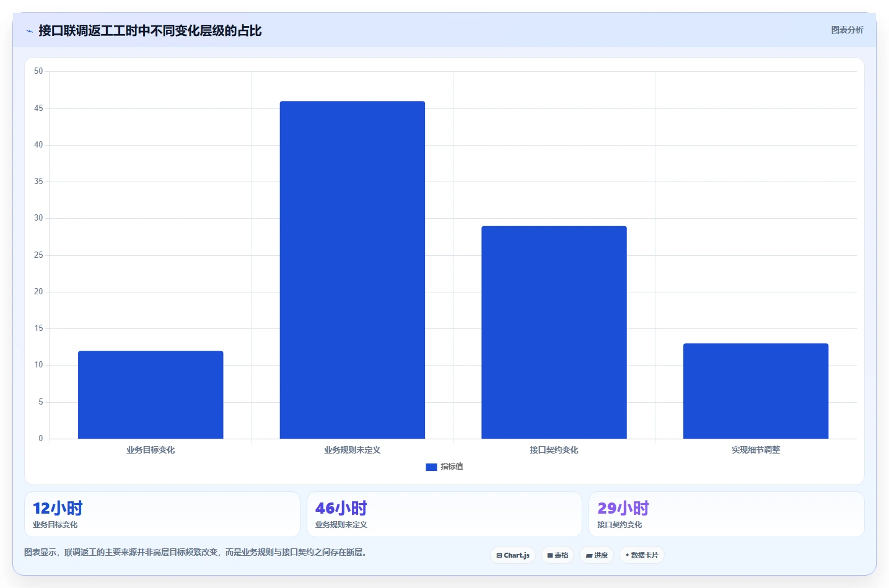Select the 业务规则未定义 bar

[353, 270]
